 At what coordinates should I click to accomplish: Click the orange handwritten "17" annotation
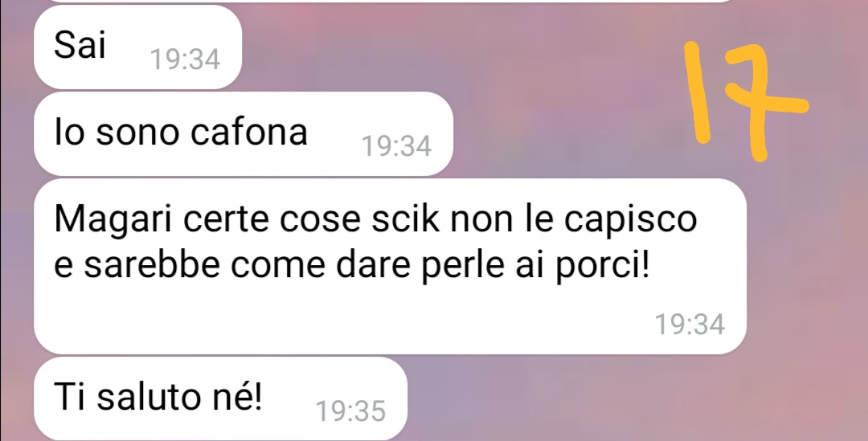[746, 101]
